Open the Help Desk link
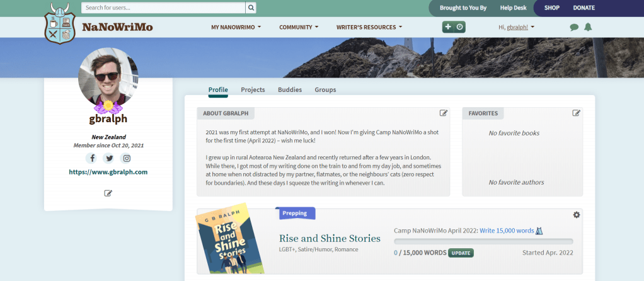Image resolution: width=644 pixels, height=281 pixels. (x=514, y=8)
